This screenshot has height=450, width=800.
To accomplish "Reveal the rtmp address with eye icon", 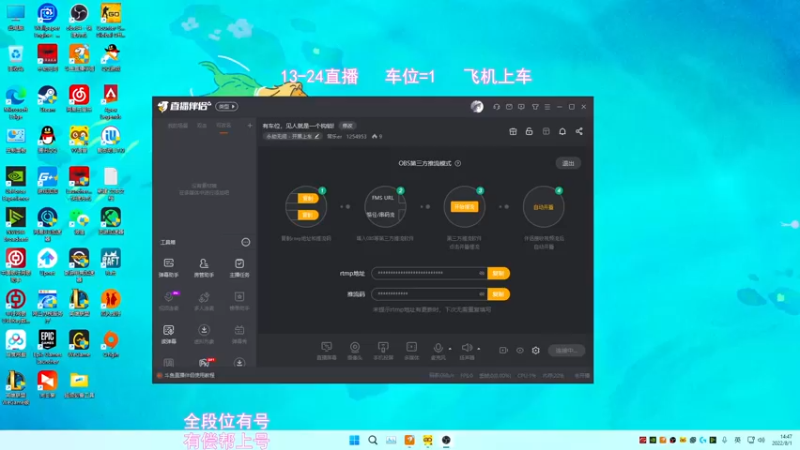I will tap(481, 273).
